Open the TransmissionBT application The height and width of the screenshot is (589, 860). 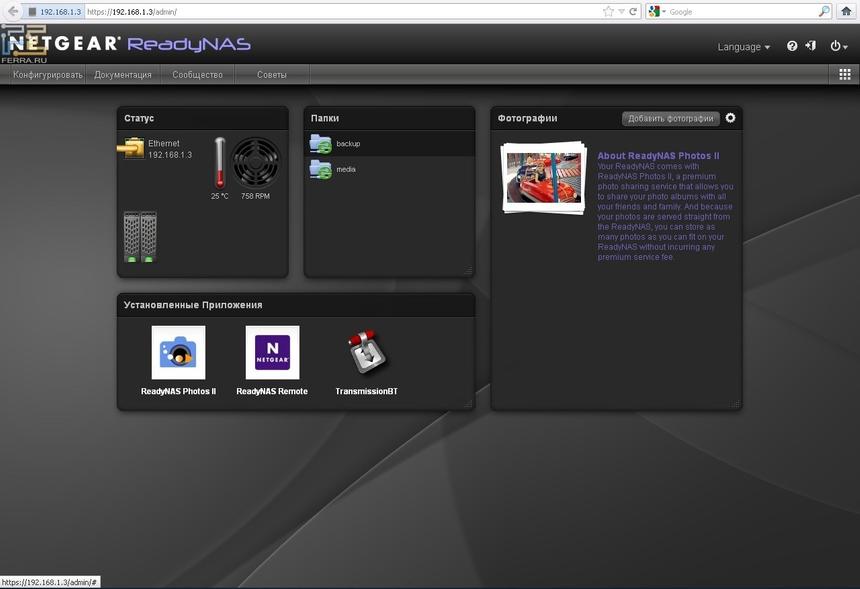366,353
